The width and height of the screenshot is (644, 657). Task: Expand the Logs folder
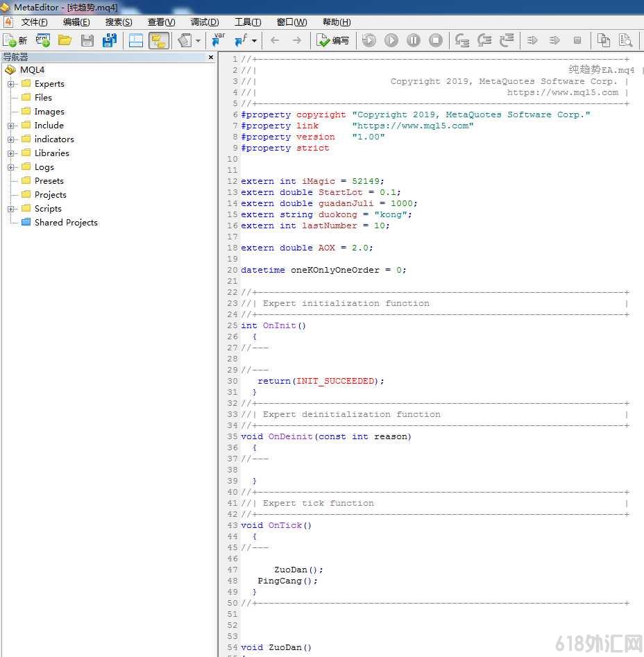coord(10,167)
